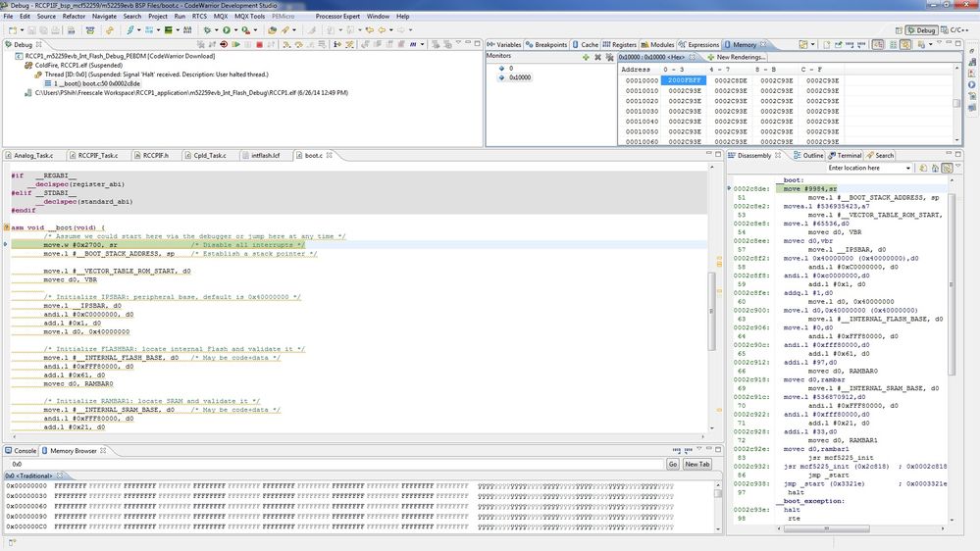Click New Tab button in Memory Browser
This screenshot has height=551, width=980.
tap(696, 464)
